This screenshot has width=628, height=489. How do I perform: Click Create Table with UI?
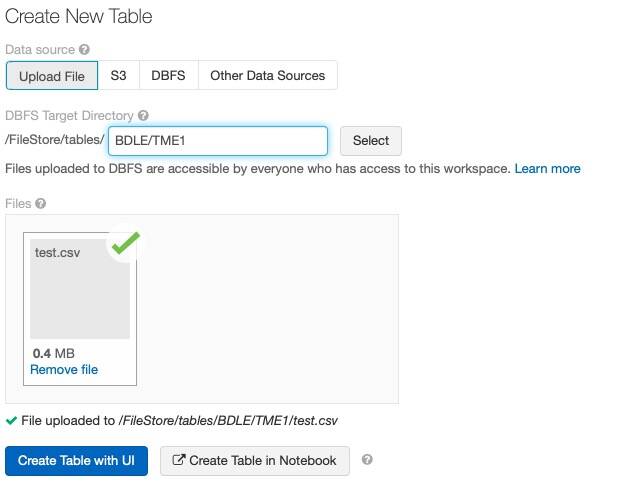[76, 461]
